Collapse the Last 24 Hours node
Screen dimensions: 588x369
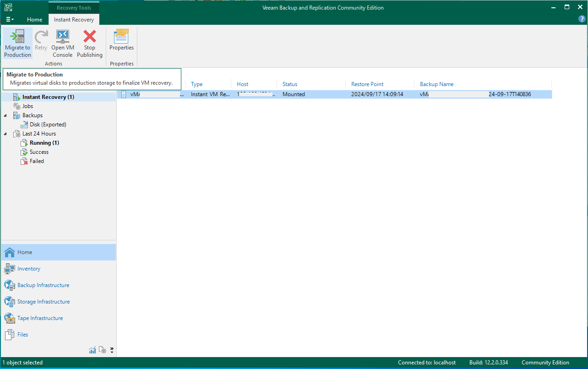[x=5, y=134]
